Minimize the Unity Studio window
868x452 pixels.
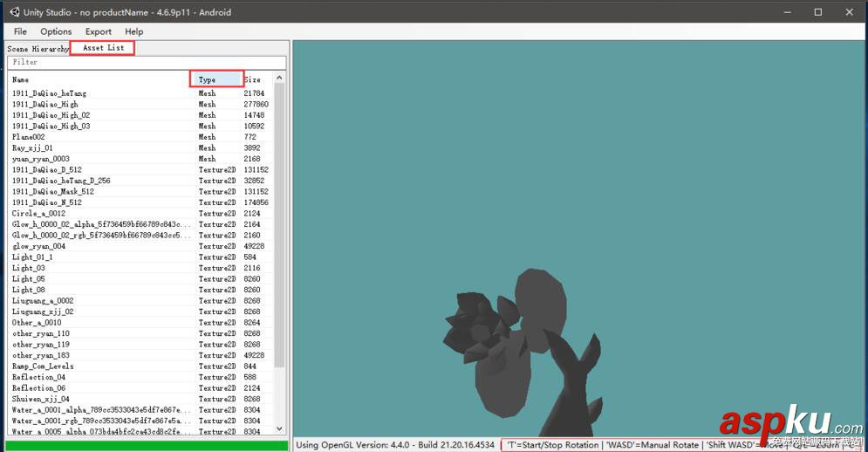pos(787,11)
